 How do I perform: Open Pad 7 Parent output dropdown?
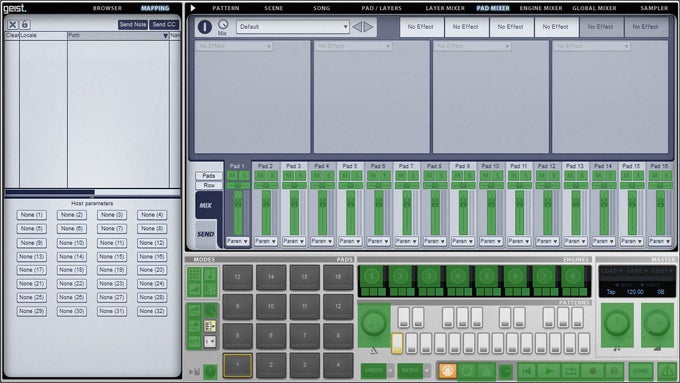coord(406,241)
